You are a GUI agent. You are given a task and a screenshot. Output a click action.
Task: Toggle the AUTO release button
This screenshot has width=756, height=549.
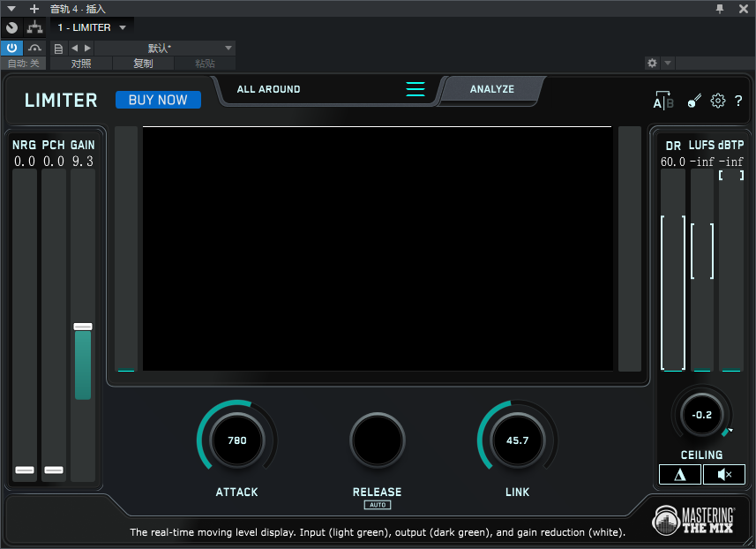point(378,505)
